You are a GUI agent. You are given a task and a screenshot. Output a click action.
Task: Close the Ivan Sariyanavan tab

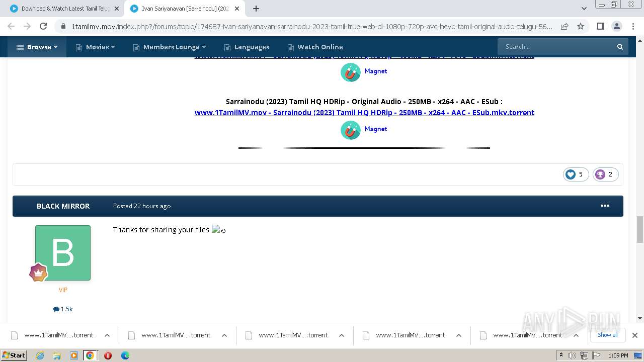pos(237,9)
